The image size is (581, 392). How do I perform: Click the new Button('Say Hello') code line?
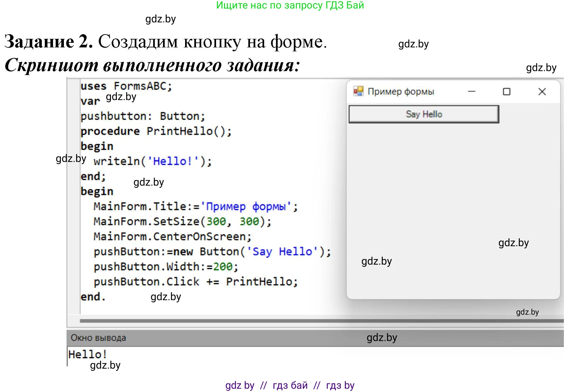[x=212, y=252]
